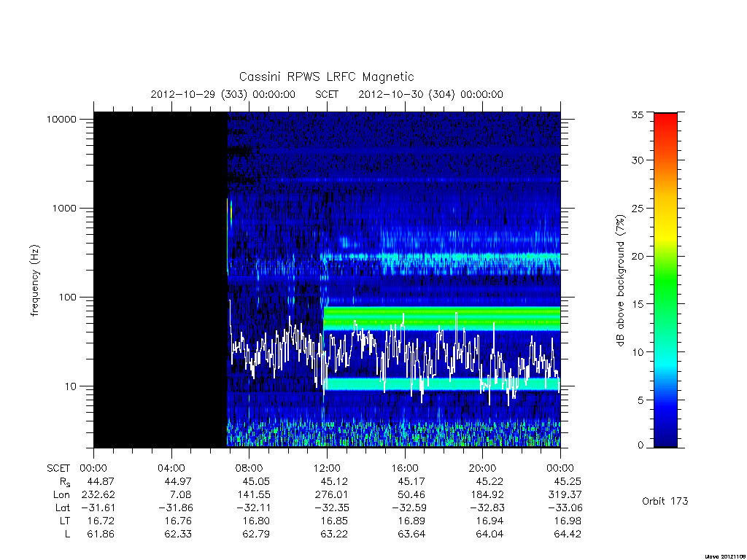Click the Lat value -32.83
The width and height of the screenshot is (747, 560).
[487, 508]
